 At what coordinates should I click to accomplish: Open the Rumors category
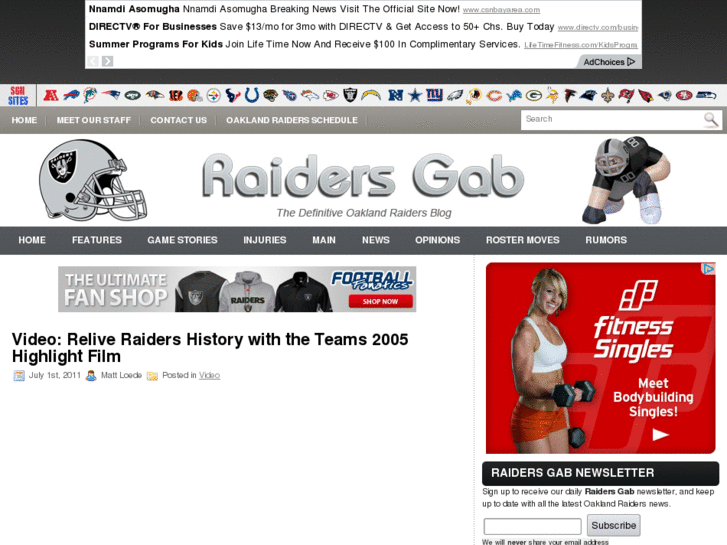tap(606, 240)
